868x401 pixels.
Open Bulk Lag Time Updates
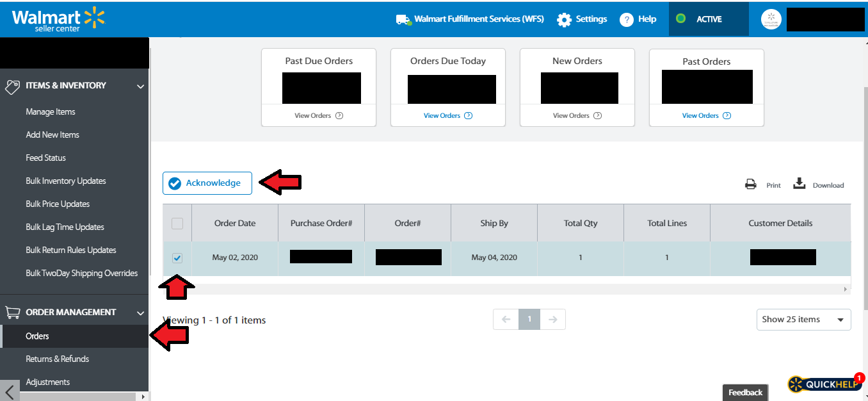[x=65, y=227]
